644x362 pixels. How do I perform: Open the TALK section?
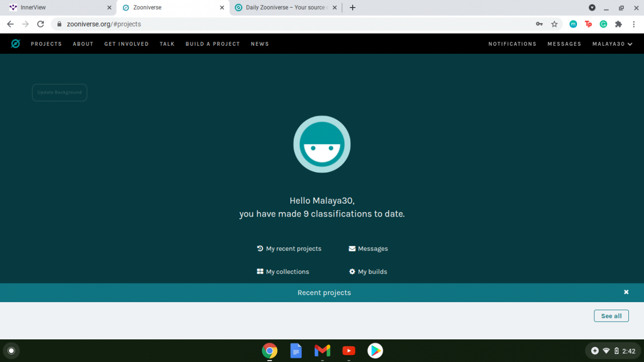point(167,44)
